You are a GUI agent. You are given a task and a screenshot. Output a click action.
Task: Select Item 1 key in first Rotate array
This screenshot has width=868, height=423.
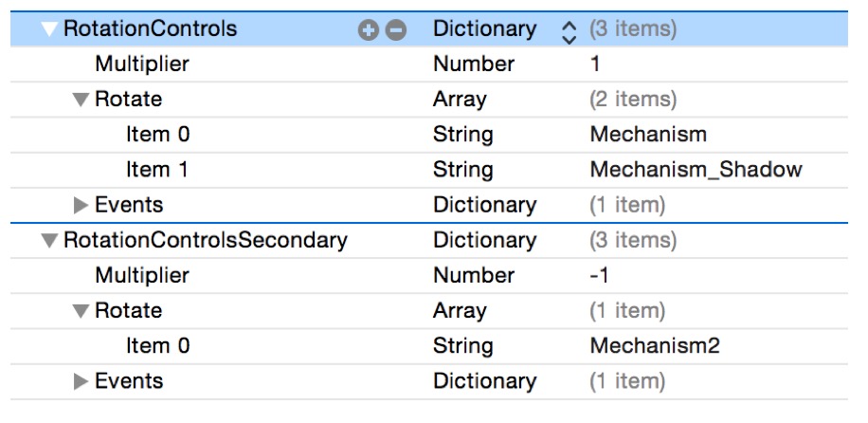coord(157,170)
